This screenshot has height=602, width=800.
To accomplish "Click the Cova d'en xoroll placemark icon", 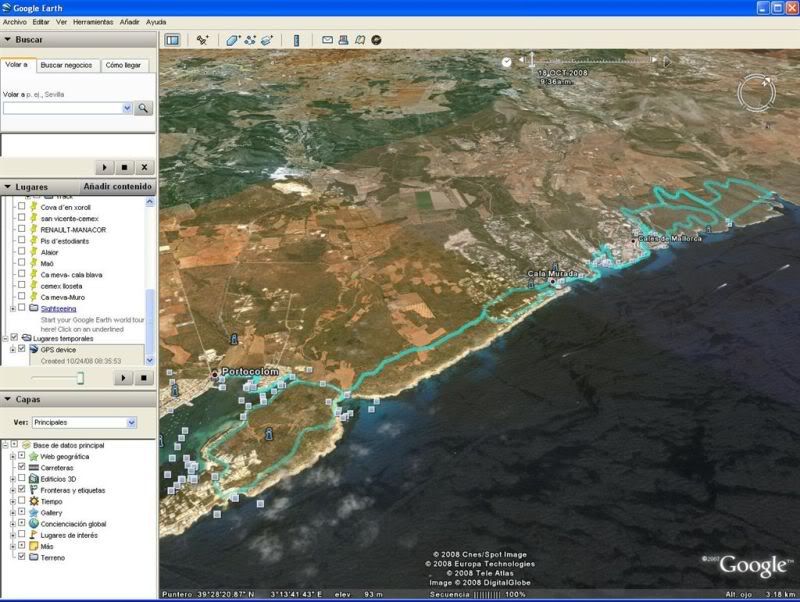I will (34, 207).
